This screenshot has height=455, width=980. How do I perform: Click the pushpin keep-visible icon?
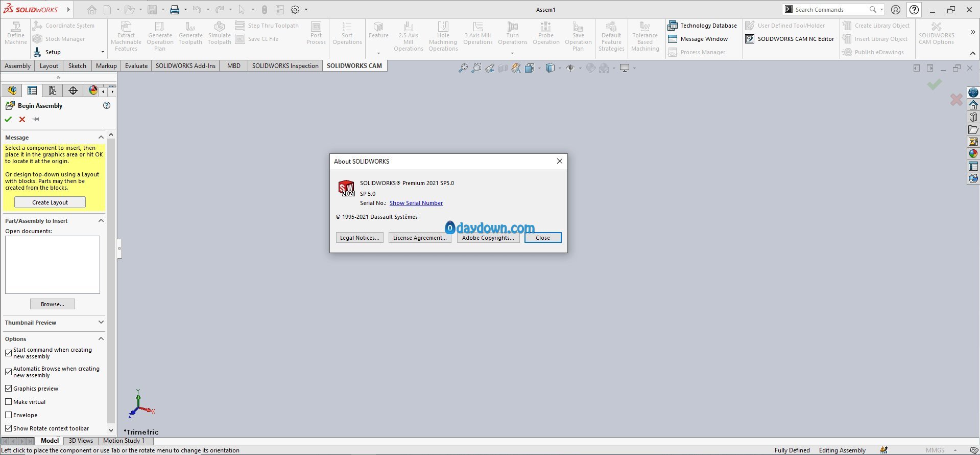36,119
